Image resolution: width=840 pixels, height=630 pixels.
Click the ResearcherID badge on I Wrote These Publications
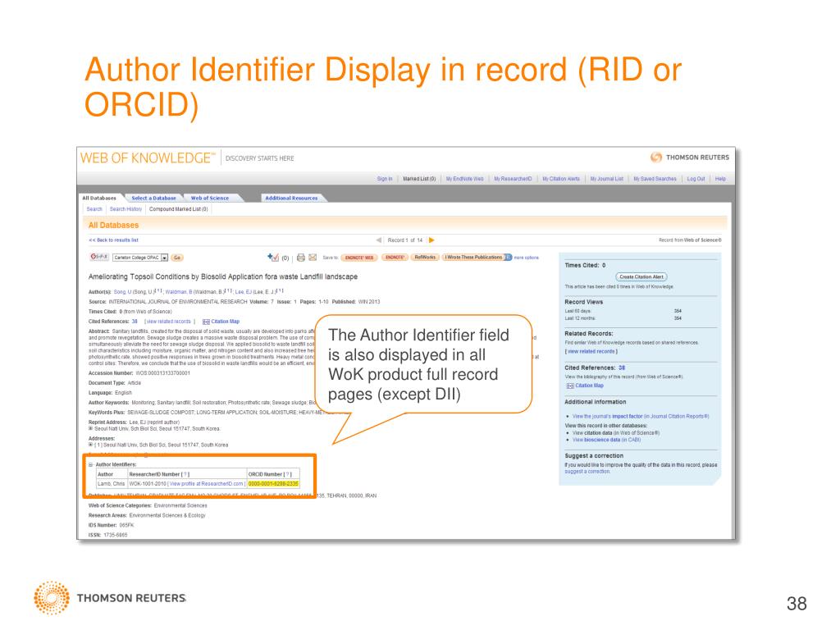point(508,257)
